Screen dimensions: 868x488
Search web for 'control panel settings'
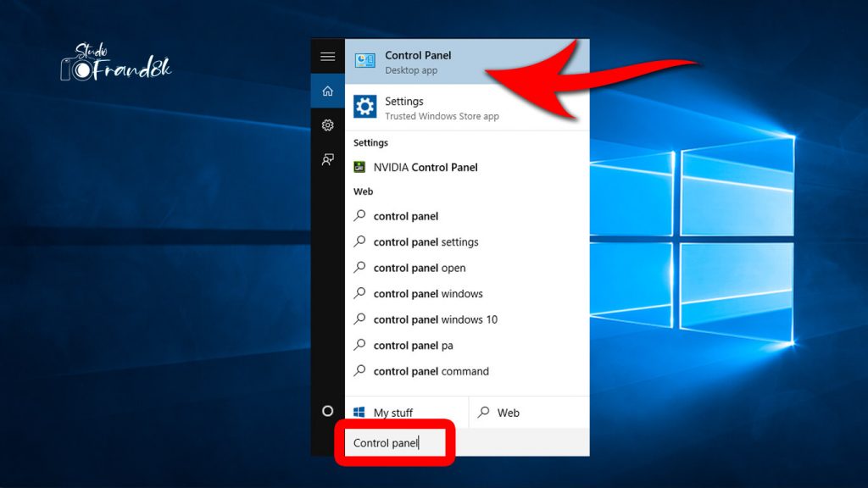coord(426,241)
